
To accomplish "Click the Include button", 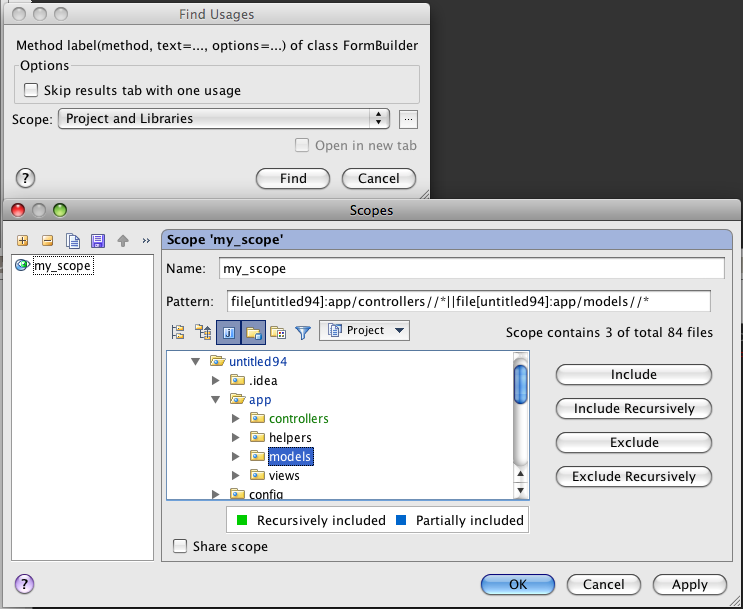I will point(634,374).
